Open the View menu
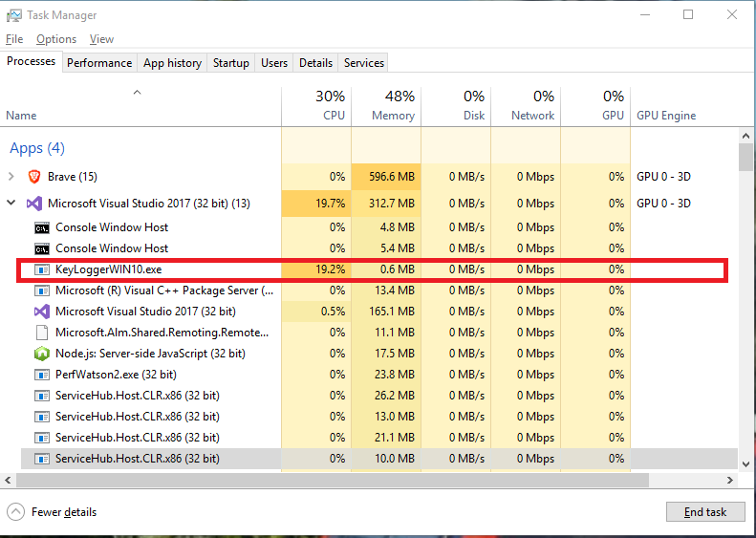 101,39
